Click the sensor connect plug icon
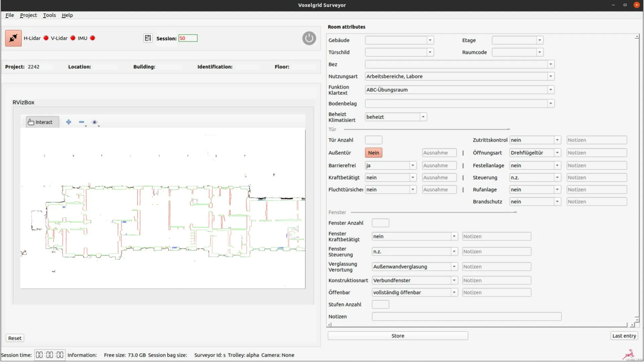 click(13, 38)
